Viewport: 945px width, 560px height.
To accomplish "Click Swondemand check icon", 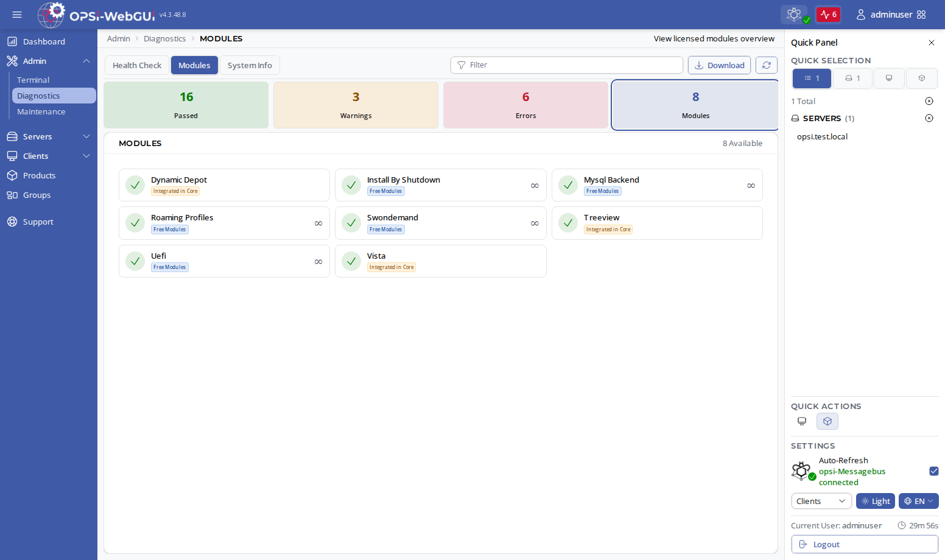I will tap(351, 223).
